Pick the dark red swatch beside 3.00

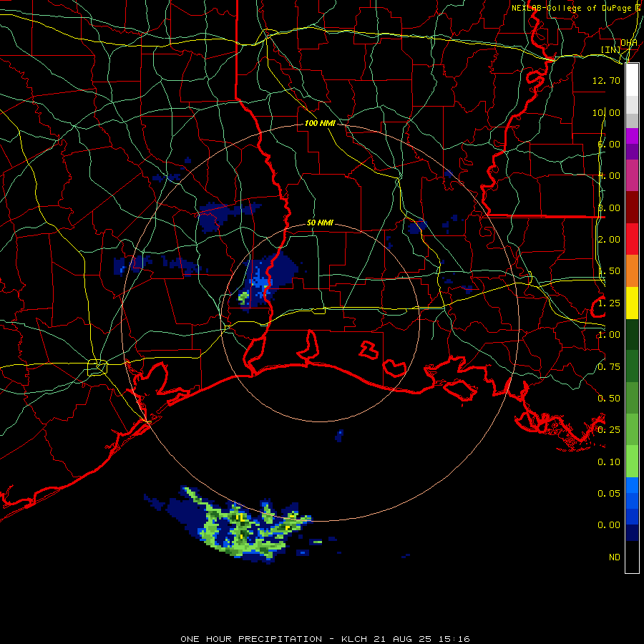pyautogui.click(x=632, y=208)
